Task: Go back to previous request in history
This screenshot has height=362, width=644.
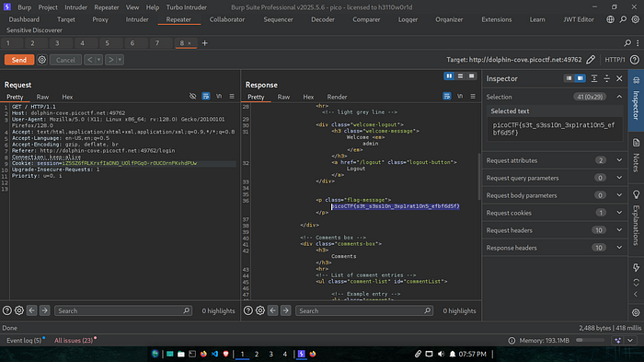Action: (89, 60)
